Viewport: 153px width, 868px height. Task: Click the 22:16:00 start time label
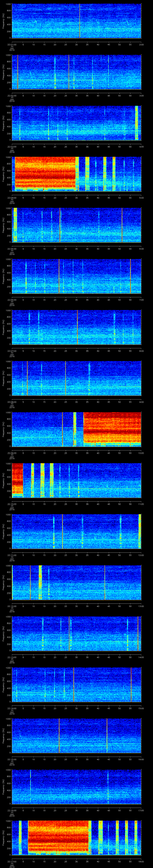point(12,810)
